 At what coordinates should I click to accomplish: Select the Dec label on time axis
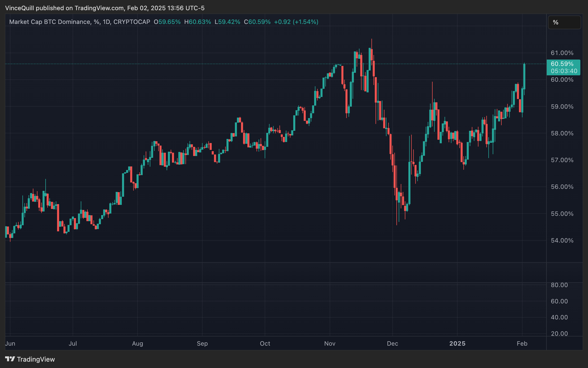[x=392, y=344]
